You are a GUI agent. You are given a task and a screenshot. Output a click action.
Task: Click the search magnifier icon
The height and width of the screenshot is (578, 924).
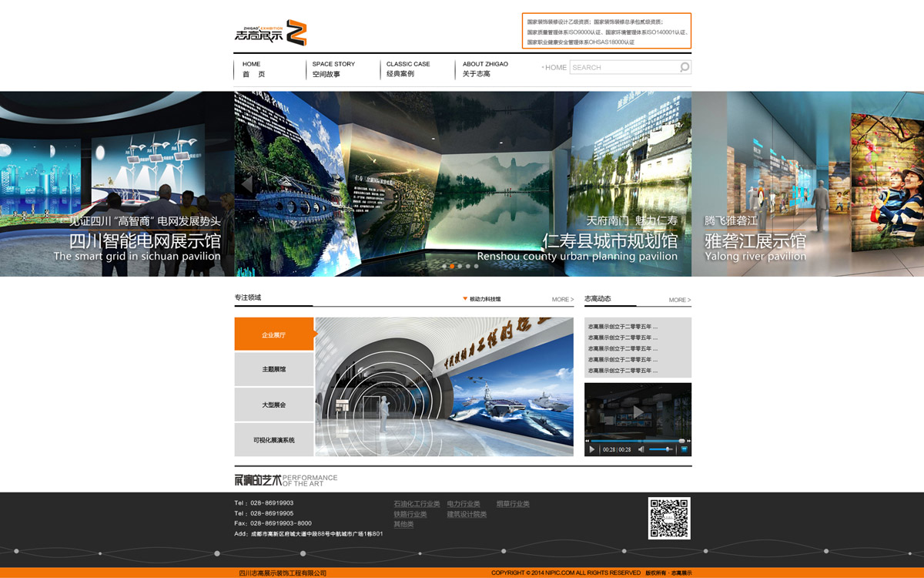[684, 68]
